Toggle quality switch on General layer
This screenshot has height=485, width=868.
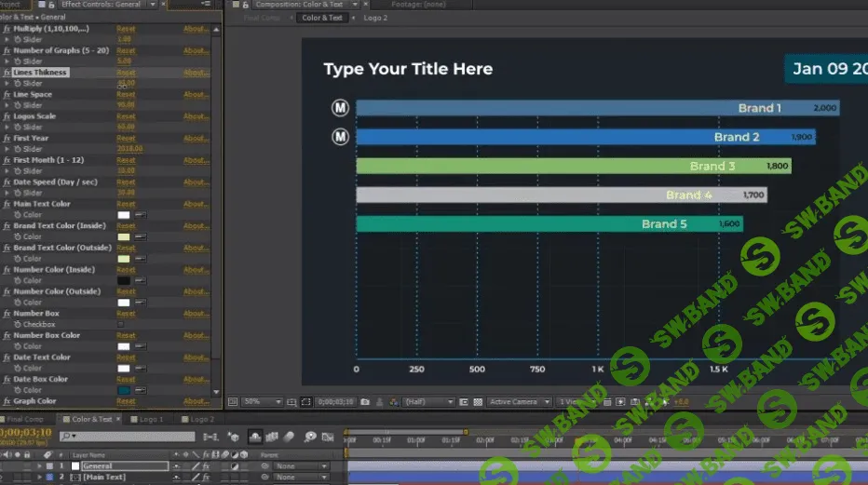click(x=196, y=466)
